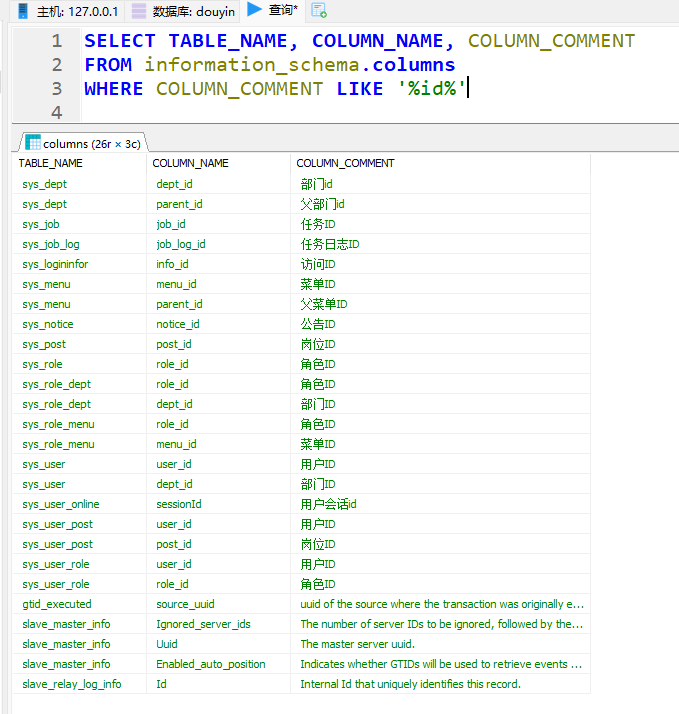Click the grid icon on columns result tab
The height and width of the screenshot is (714, 679).
pyautogui.click(x=33, y=143)
